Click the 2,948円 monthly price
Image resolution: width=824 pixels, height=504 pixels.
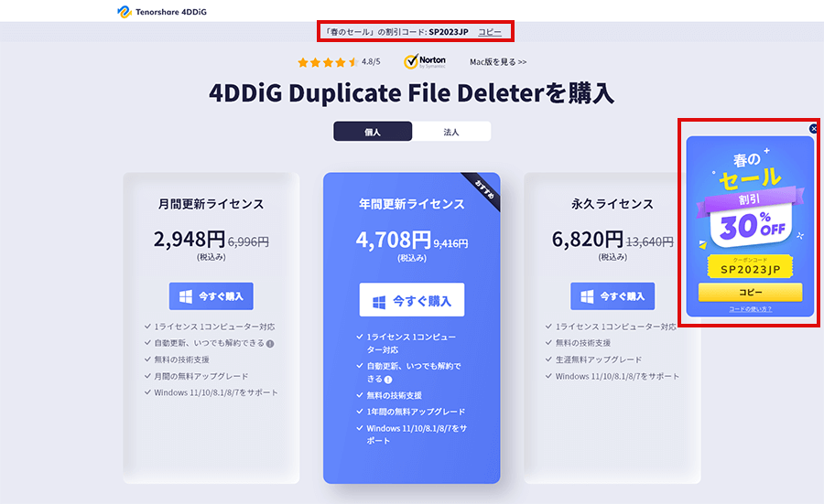tap(190, 240)
